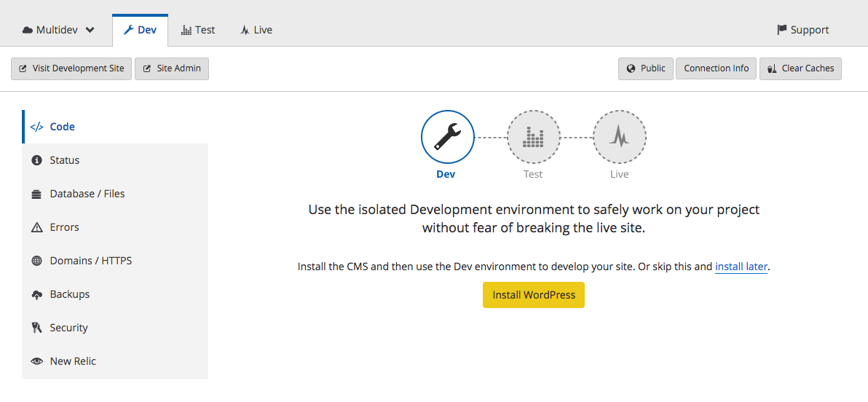
Task: Click the info icon beside Status
Action: pos(37,160)
